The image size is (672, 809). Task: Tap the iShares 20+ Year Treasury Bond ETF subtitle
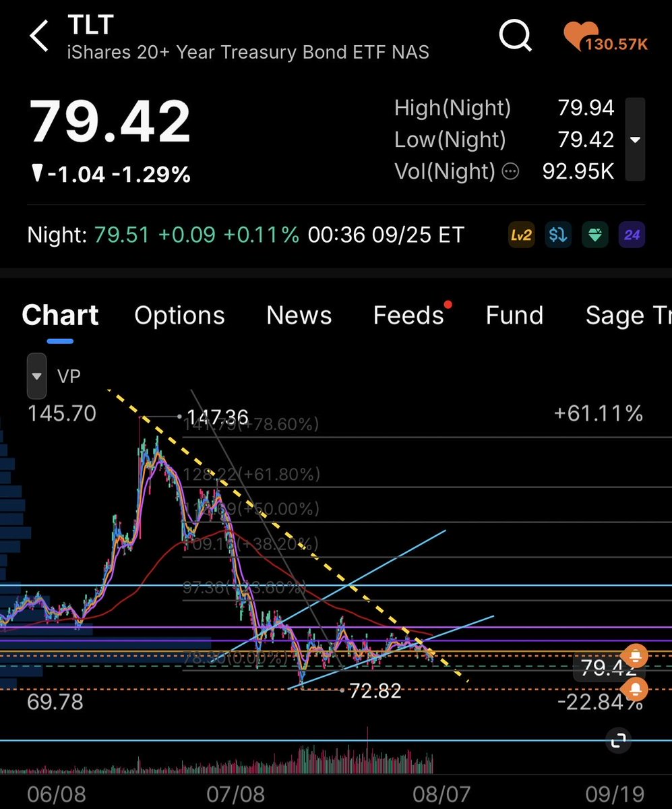[x=248, y=52]
